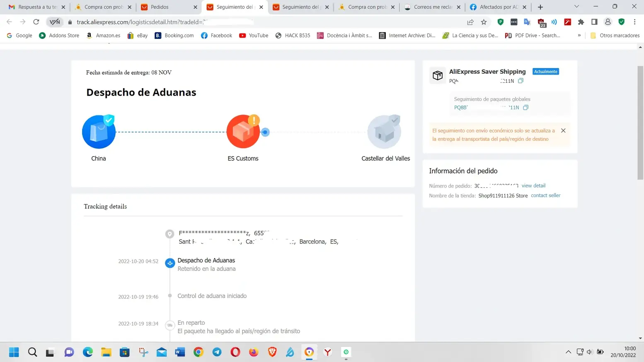Image resolution: width=644 pixels, height=362 pixels.
Task: Open the eBay bookmark
Action: coord(137,36)
